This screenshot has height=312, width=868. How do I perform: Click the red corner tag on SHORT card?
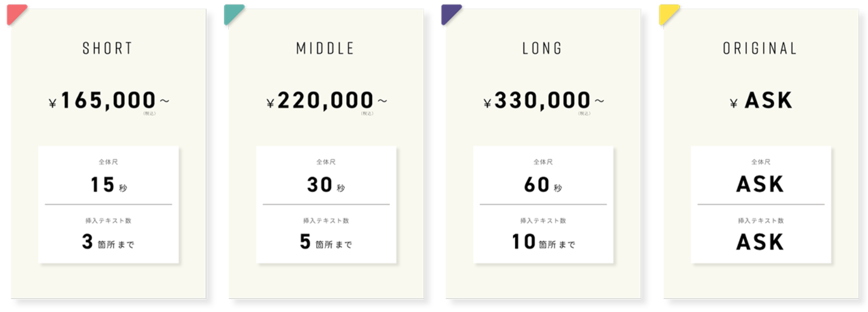[x=14, y=12]
